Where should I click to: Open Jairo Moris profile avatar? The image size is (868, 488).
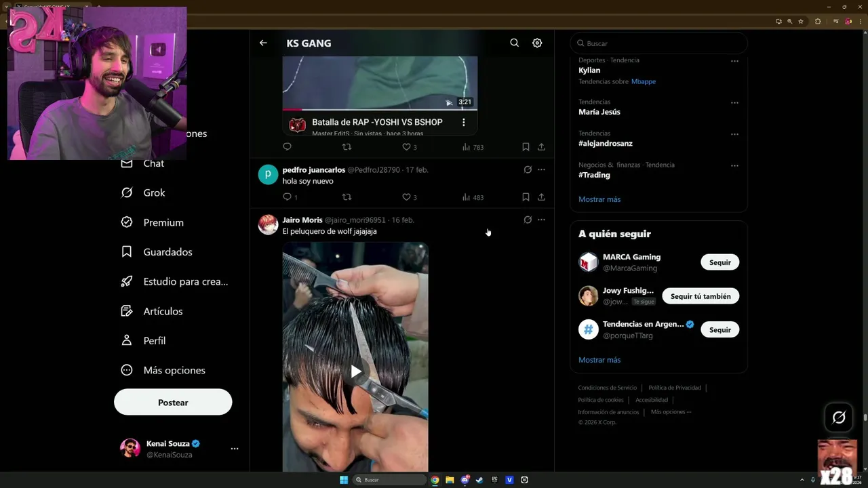coord(268,224)
